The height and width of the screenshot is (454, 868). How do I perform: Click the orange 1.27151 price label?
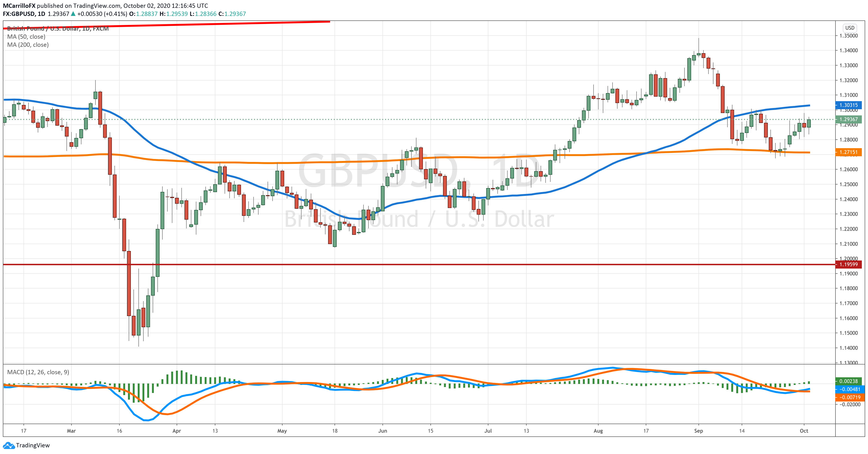tap(849, 152)
